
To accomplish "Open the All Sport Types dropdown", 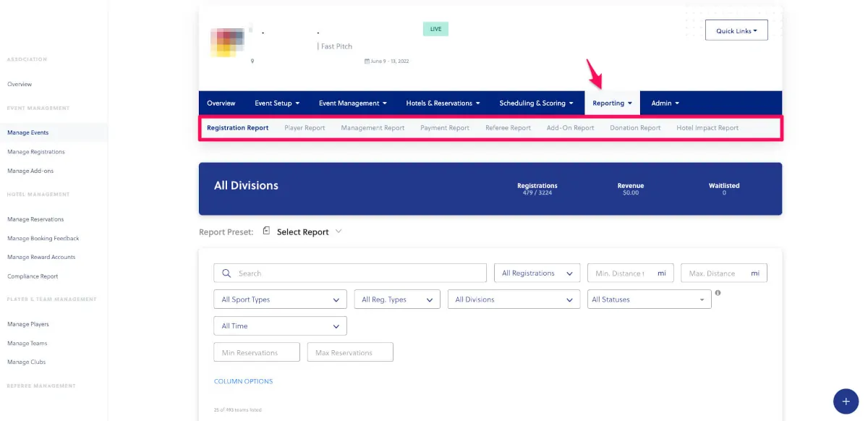I will coord(281,299).
